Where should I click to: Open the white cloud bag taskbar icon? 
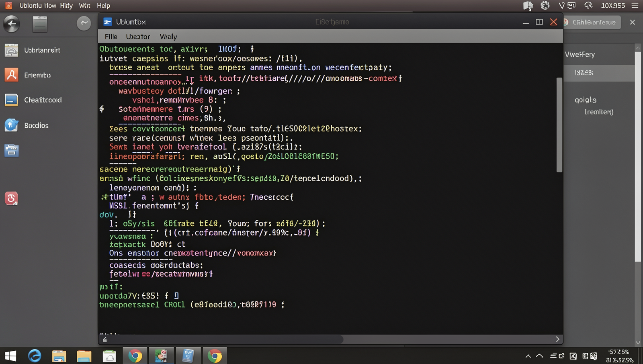(109, 356)
